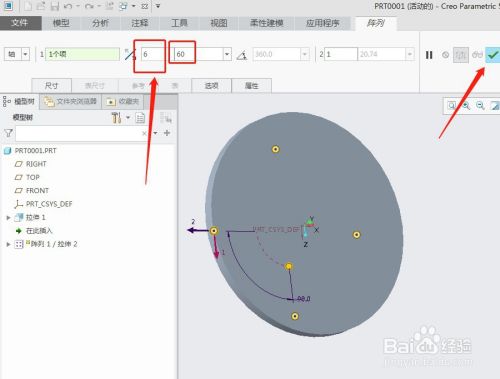Click the Repaint icon in graphics toolbar

point(495,106)
